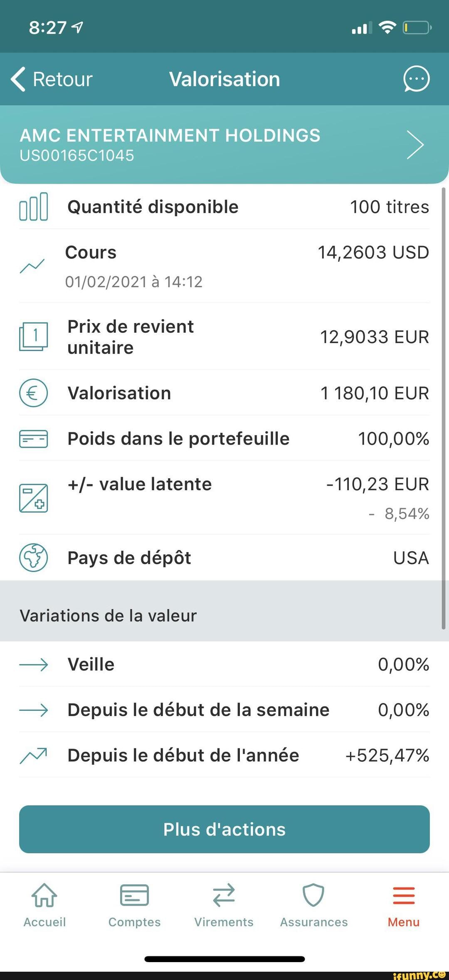Open the AMC ENTERTAINMENT HOLDINGS header

pyautogui.click(x=224, y=145)
